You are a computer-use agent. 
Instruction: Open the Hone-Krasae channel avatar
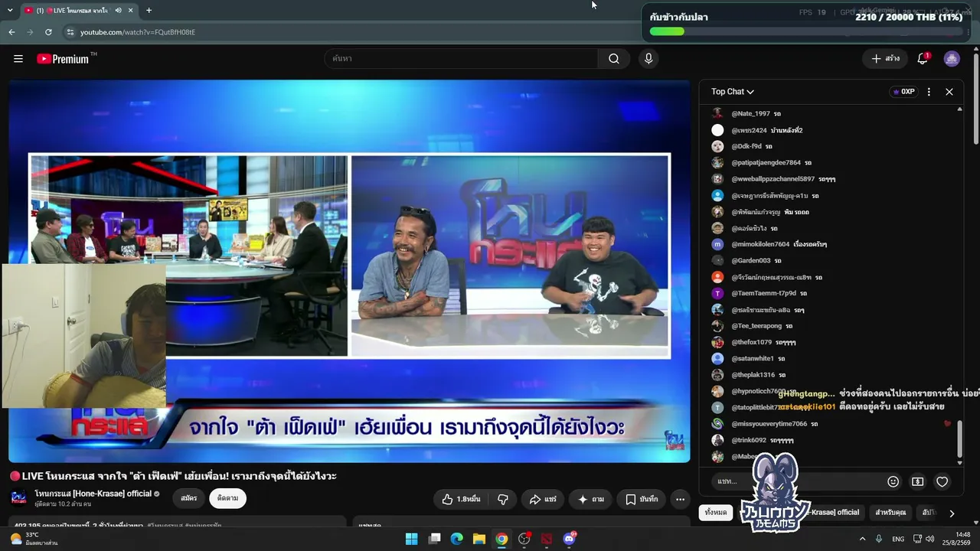coord(18,498)
